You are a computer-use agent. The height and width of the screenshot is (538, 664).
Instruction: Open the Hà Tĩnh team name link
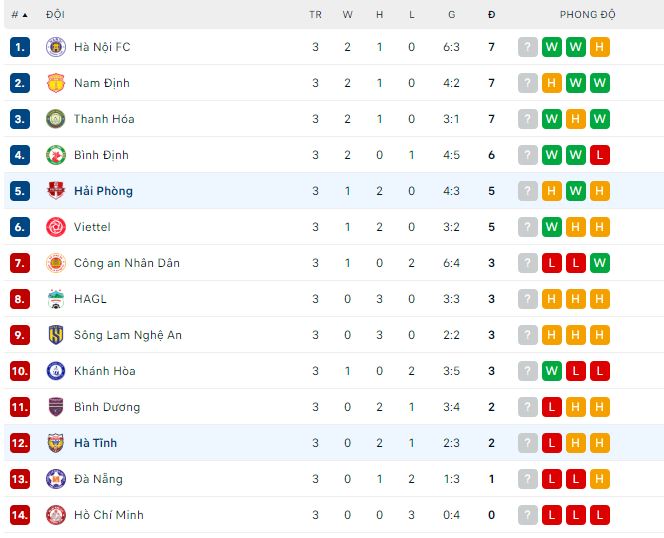[x=96, y=443]
